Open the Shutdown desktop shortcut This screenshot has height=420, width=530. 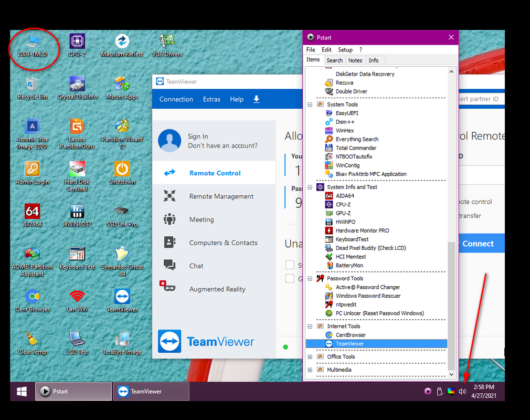[122, 173]
